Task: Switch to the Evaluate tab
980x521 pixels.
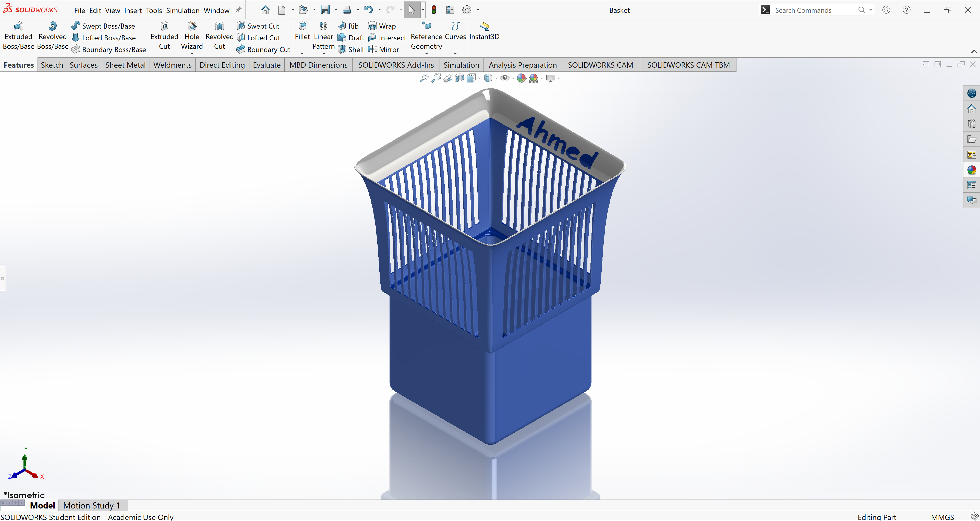Action: (267, 65)
